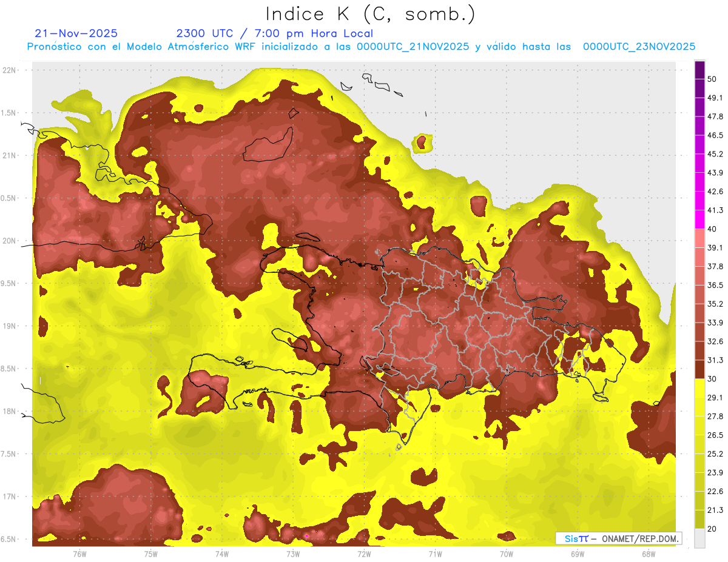Viewport: 728px width, 562px height.
Task: Click the valid-until time "0000UTC_23NOV2025"
Action: pyautogui.click(x=639, y=47)
